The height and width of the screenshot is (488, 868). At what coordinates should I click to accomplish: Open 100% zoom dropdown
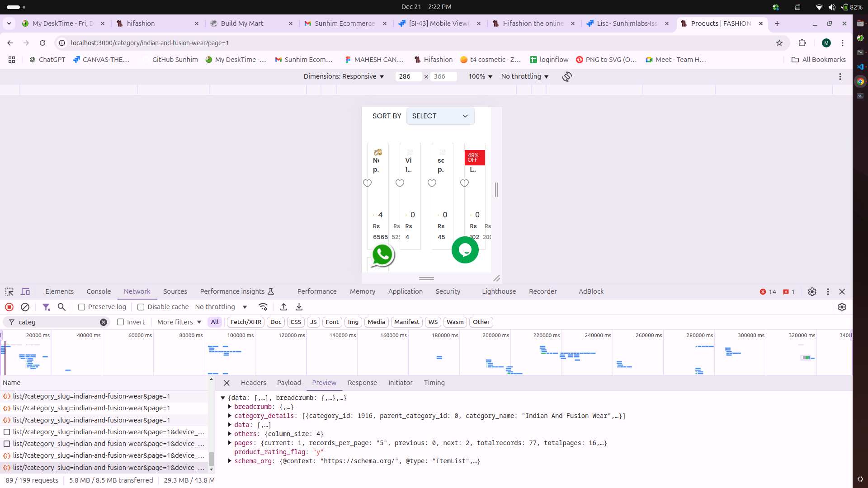point(480,76)
